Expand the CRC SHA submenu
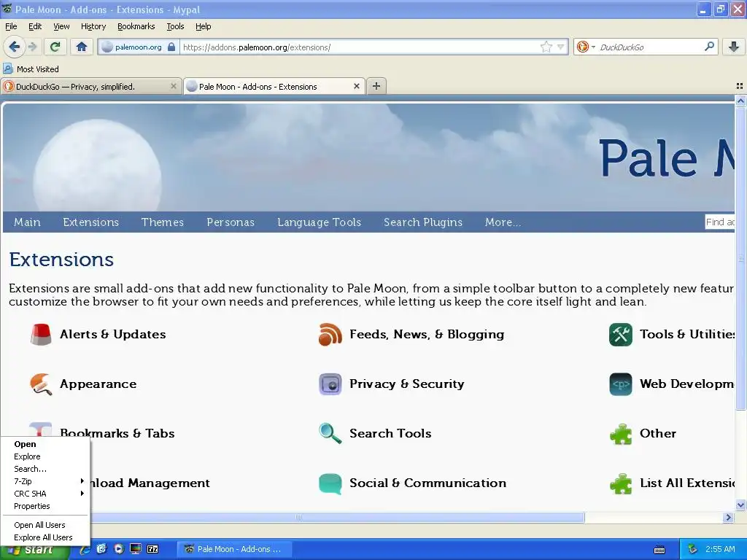 [46, 494]
